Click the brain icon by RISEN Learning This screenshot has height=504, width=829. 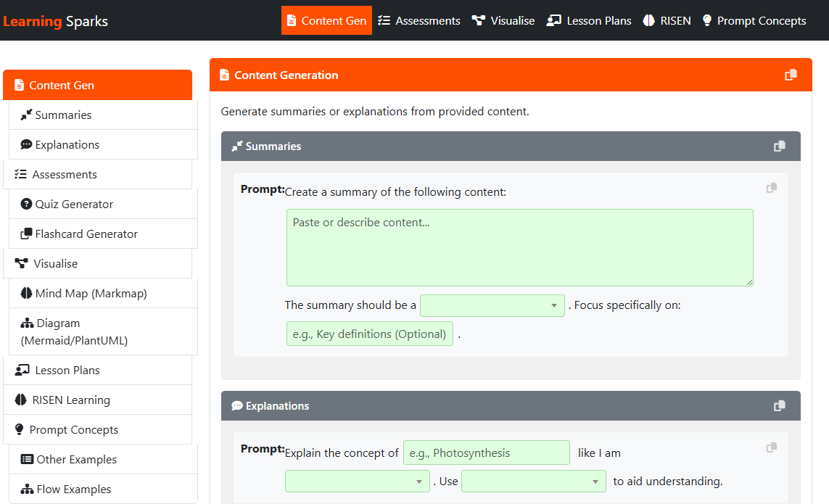[x=20, y=400]
